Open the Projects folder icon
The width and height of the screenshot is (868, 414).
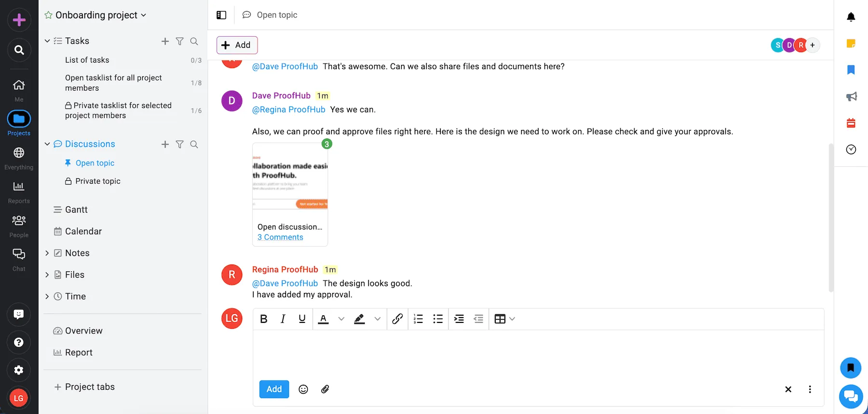click(x=19, y=119)
